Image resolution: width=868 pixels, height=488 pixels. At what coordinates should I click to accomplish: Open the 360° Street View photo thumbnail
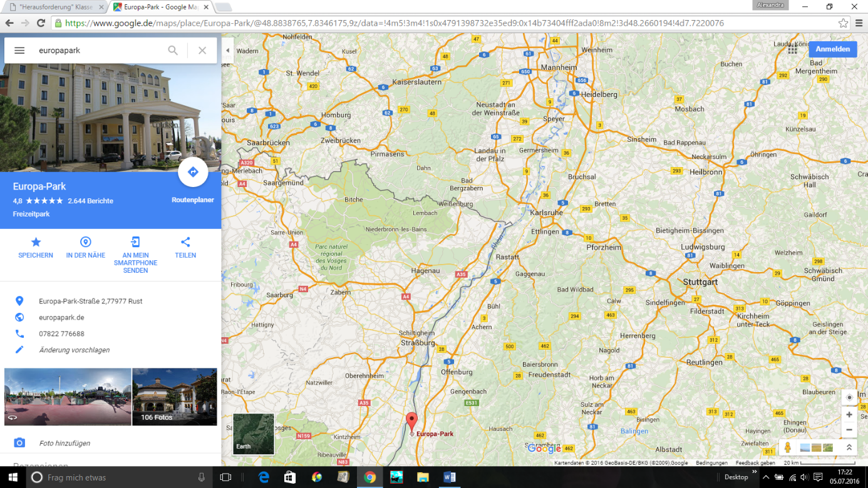coord(68,397)
